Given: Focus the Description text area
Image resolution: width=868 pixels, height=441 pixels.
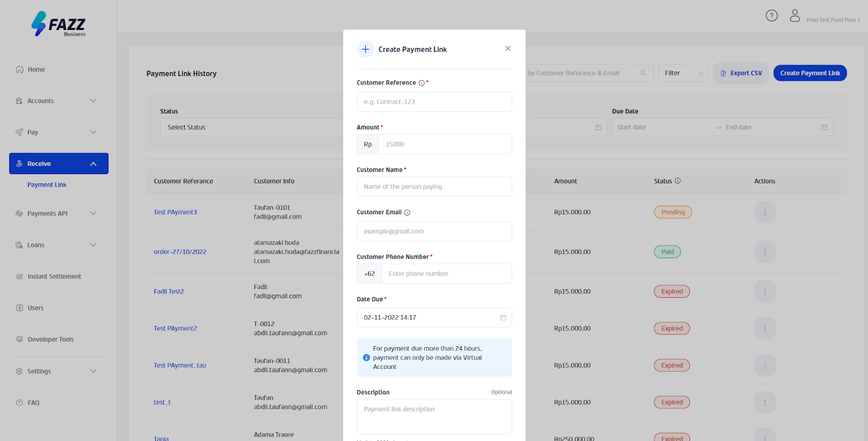Looking at the screenshot, I should [x=434, y=417].
